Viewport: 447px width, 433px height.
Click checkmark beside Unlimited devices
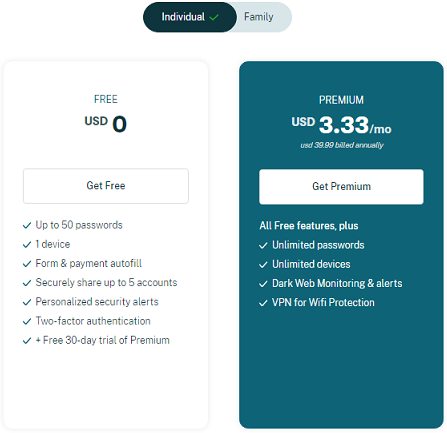coord(263,265)
